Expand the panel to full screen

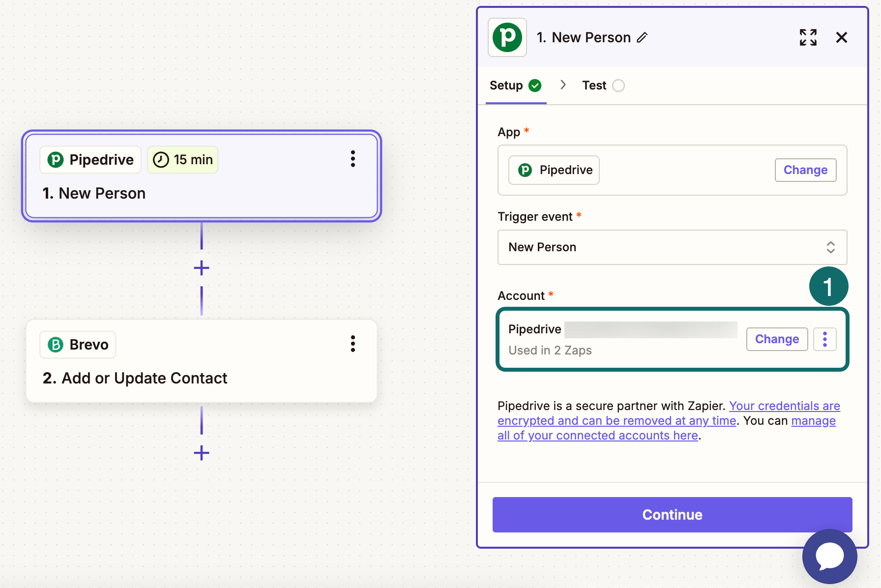(808, 37)
